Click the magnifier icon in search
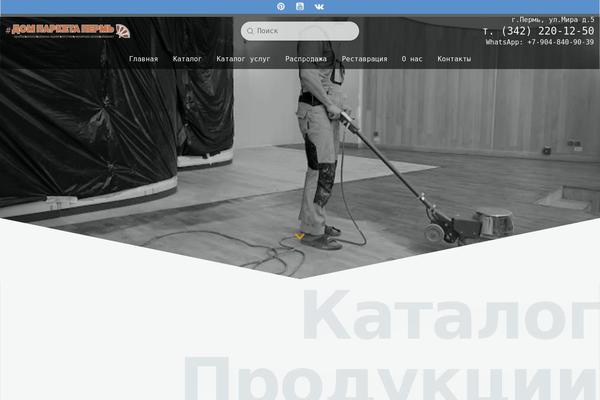This screenshot has width=600, height=400. pyautogui.click(x=250, y=31)
